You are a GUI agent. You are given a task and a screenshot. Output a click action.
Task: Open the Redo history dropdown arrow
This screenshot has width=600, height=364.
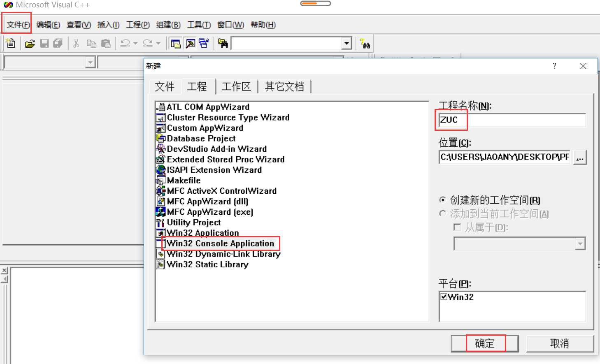pyautogui.click(x=158, y=43)
